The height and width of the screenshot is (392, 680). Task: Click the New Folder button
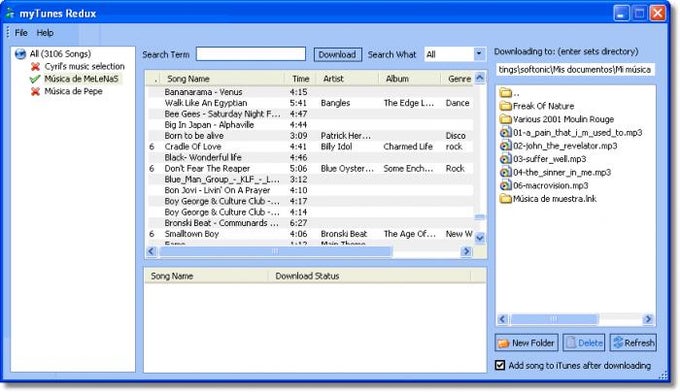point(526,343)
